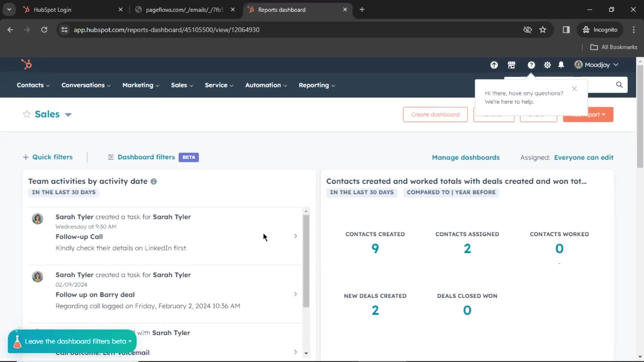Viewport: 644px width, 362px height.
Task: Select the Reporting menu item
Action: tap(314, 85)
